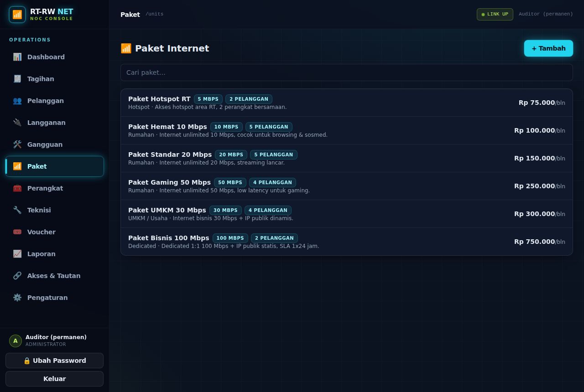
Task: Click the Langganan plug icon
Action: 17,123
